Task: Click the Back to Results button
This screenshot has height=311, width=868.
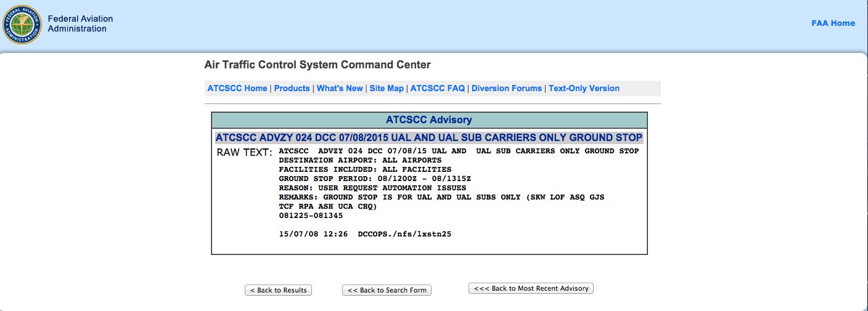Action: pos(279,290)
